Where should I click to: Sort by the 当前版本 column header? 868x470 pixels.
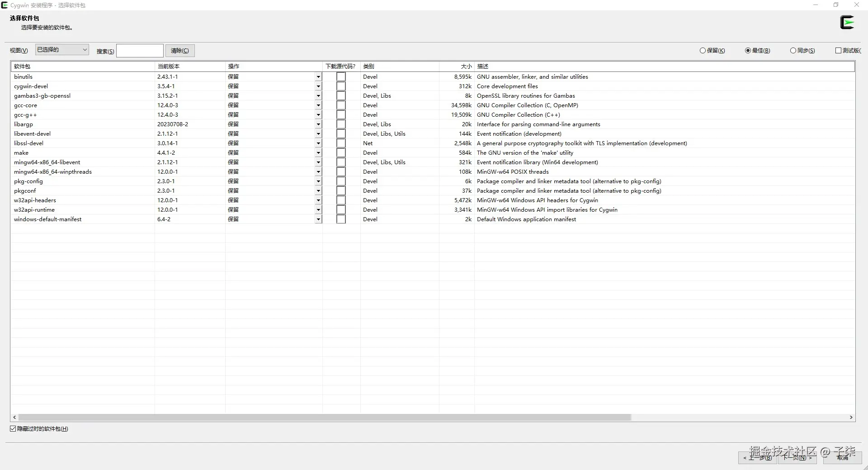coord(190,66)
